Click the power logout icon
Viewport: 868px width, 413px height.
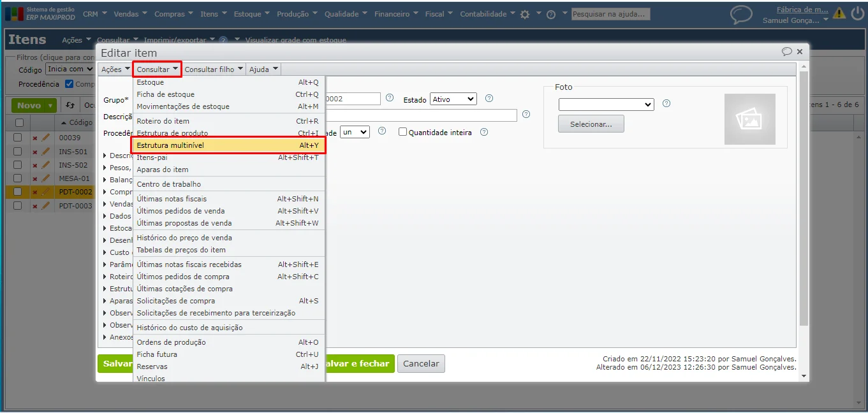pyautogui.click(x=857, y=13)
